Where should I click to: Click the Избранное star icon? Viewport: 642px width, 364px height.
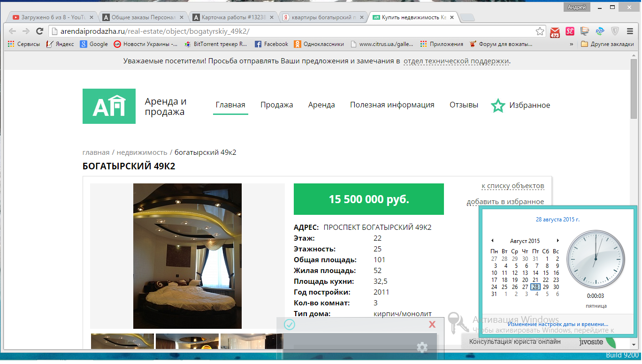498,106
